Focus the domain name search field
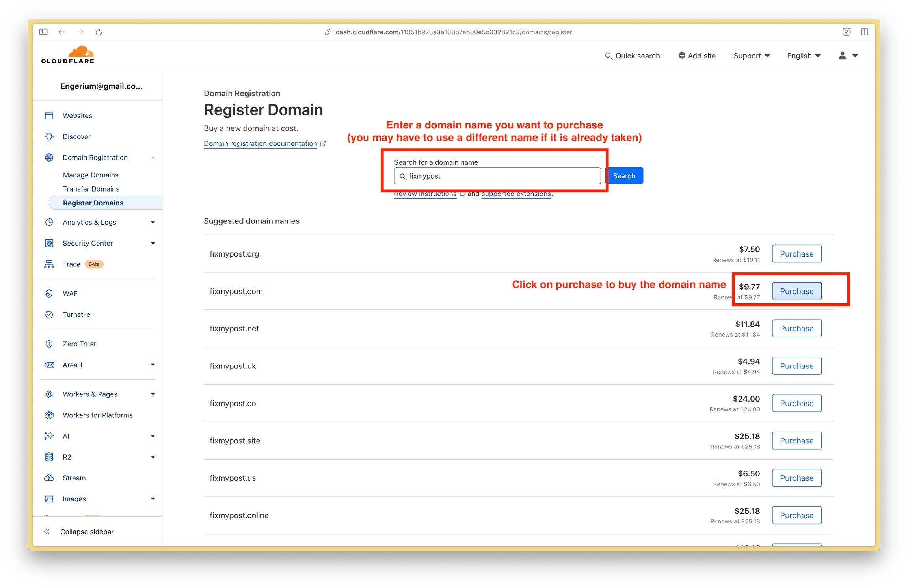This screenshot has height=588, width=908. [497, 176]
